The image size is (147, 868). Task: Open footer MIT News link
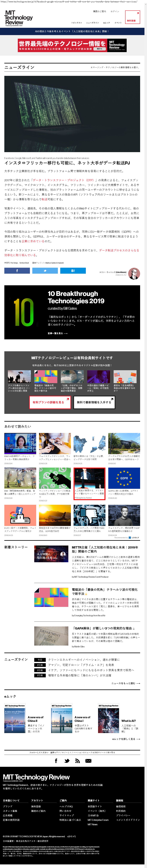(x=93, y=824)
